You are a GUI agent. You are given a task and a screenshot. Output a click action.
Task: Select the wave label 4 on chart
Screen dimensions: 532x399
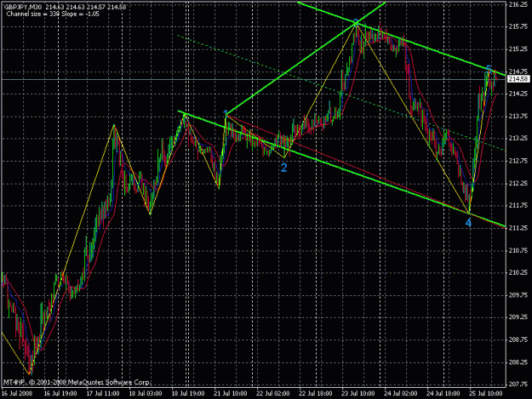(468, 223)
